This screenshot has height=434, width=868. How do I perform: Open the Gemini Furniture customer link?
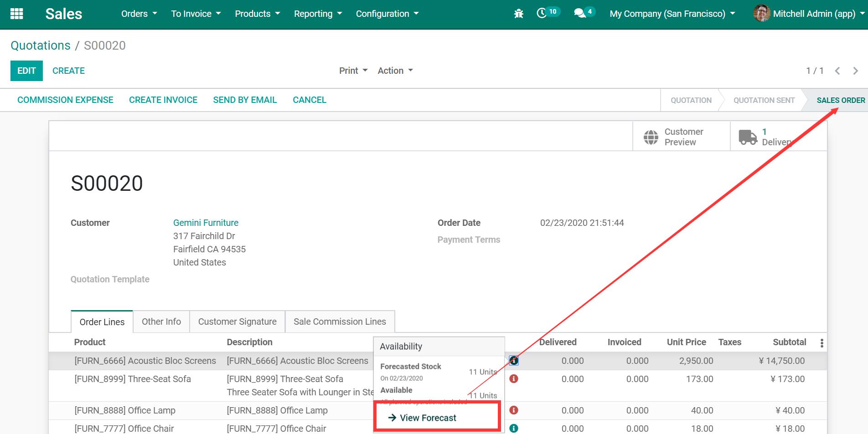pos(206,223)
